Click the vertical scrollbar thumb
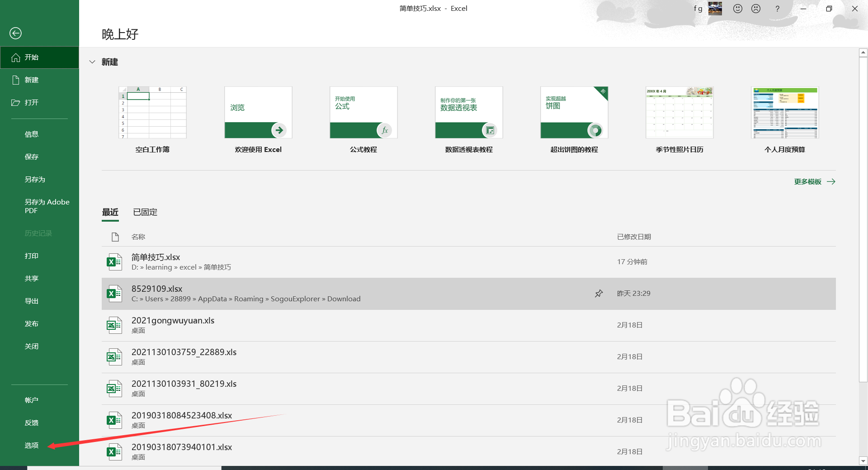Screen dimensions: 868x470 point(863,219)
